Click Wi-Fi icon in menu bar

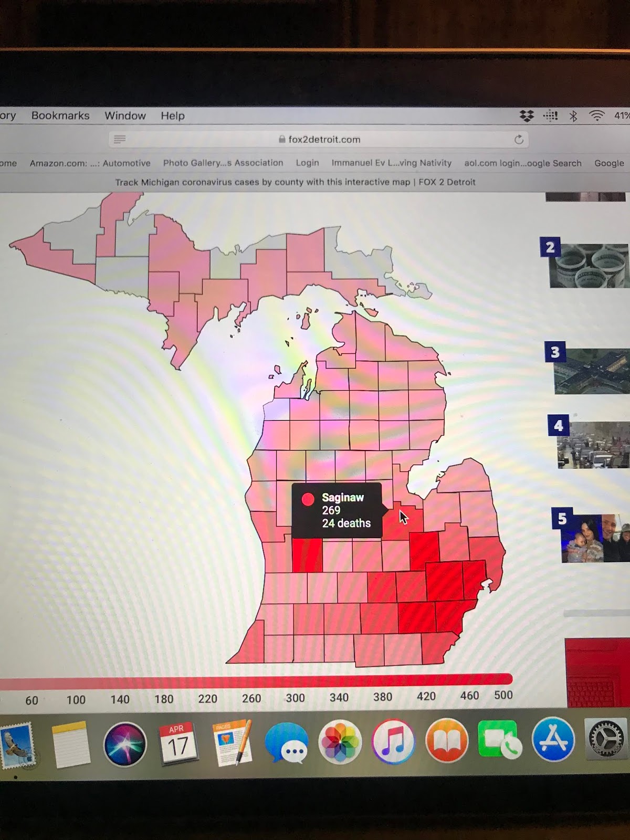[x=596, y=115]
